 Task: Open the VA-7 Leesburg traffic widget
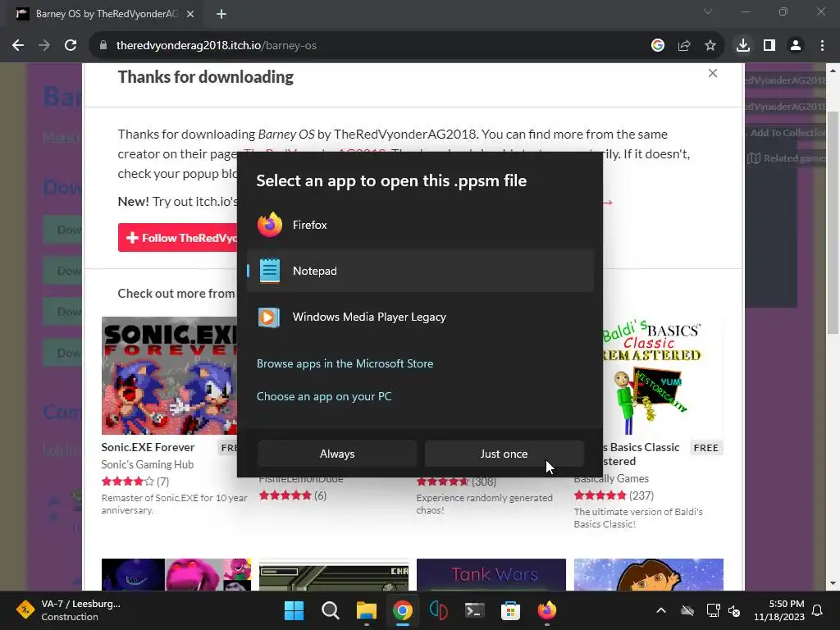69,610
